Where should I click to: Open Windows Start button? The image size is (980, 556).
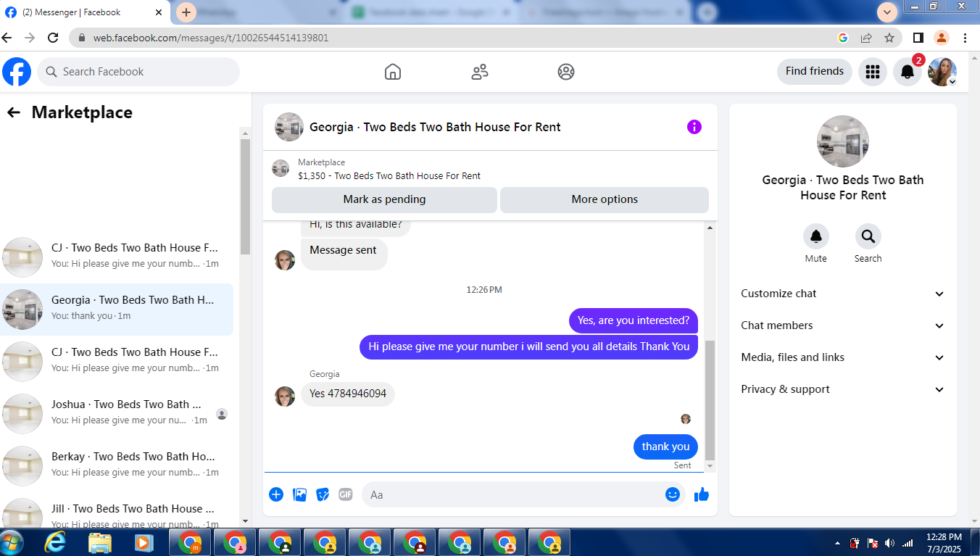pos(12,542)
